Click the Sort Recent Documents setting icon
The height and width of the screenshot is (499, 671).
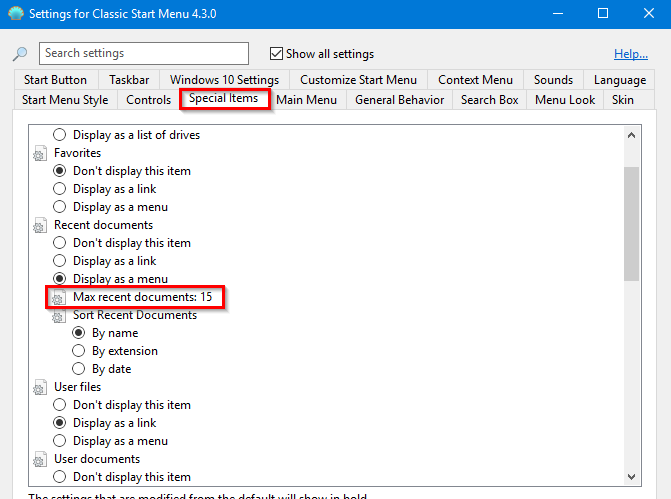coord(60,315)
